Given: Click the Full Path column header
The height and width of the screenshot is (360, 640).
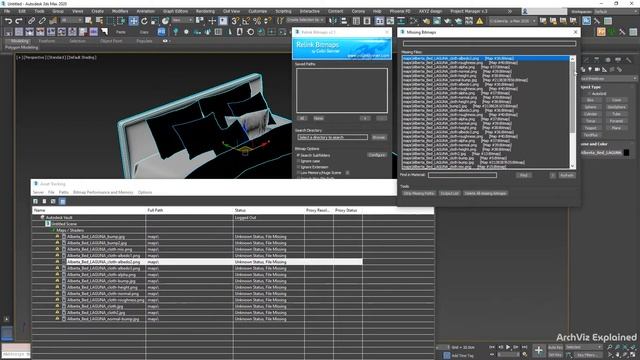Looking at the screenshot, I should [189, 210].
